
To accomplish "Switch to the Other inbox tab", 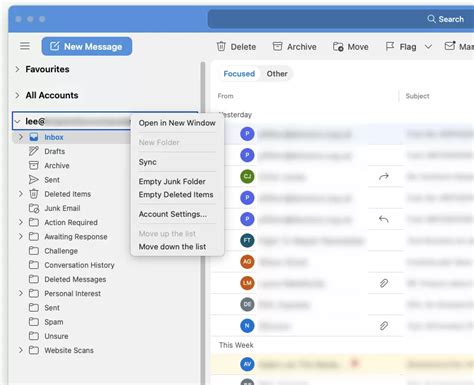I will tap(277, 74).
